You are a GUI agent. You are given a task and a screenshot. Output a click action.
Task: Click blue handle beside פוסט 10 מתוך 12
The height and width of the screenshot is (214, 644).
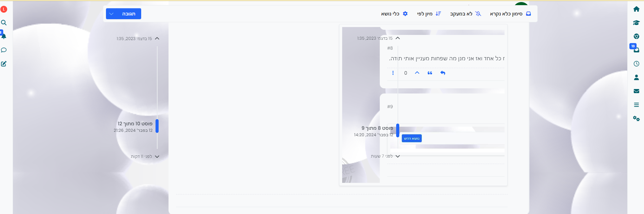[157, 126]
